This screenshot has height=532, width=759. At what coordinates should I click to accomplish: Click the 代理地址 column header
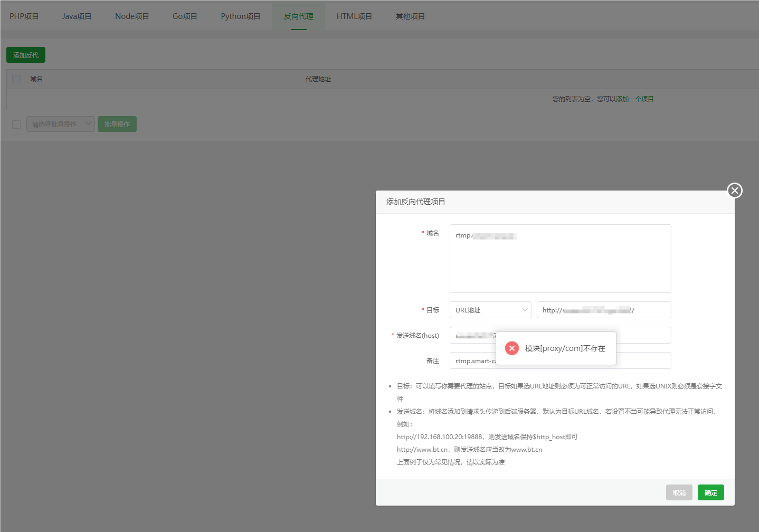[x=318, y=79]
